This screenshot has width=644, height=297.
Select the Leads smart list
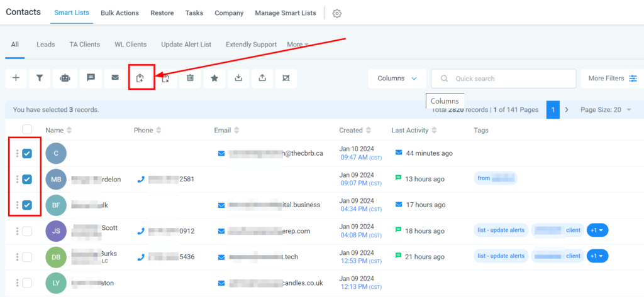pyautogui.click(x=45, y=45)
